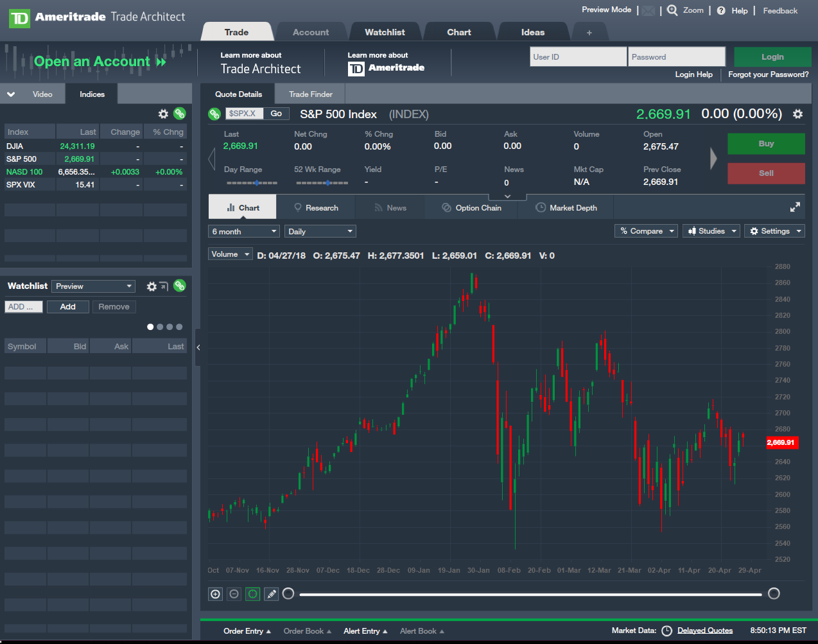The width and height of the screenshot is (818, 644).
Task: Open the Trade Finder tab
Action: 311,94
